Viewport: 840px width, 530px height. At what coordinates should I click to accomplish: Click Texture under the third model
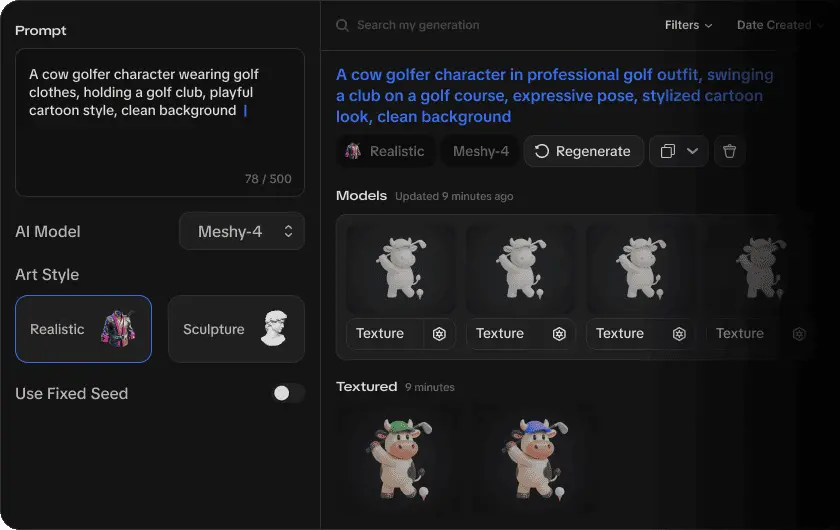[620, 333]
